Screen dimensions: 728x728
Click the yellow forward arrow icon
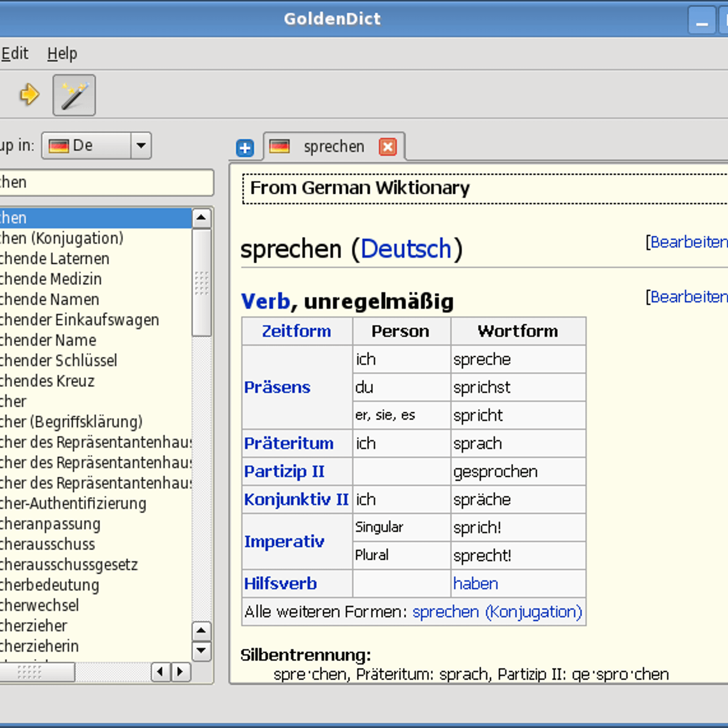point(30,95)
